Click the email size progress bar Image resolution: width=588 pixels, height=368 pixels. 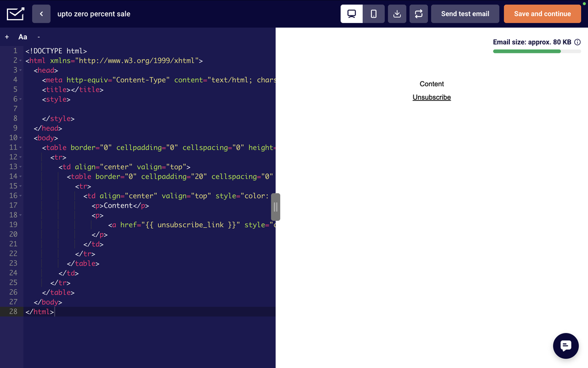pos(537,51)
